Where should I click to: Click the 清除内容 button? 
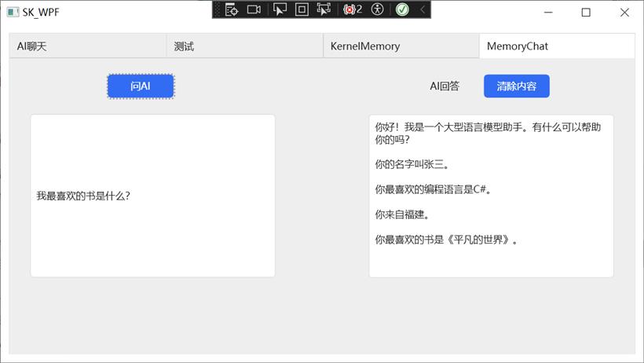516,86
